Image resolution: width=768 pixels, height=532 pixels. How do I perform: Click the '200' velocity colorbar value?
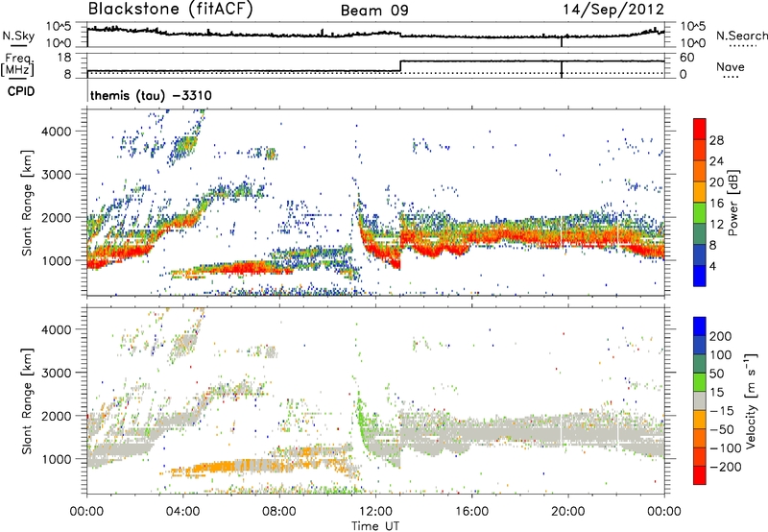721,336
